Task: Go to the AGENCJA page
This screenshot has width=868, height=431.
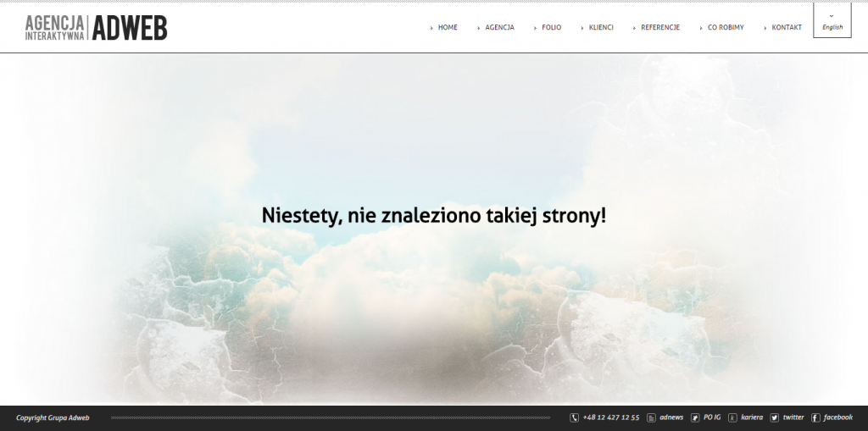Action: point(499,28)
